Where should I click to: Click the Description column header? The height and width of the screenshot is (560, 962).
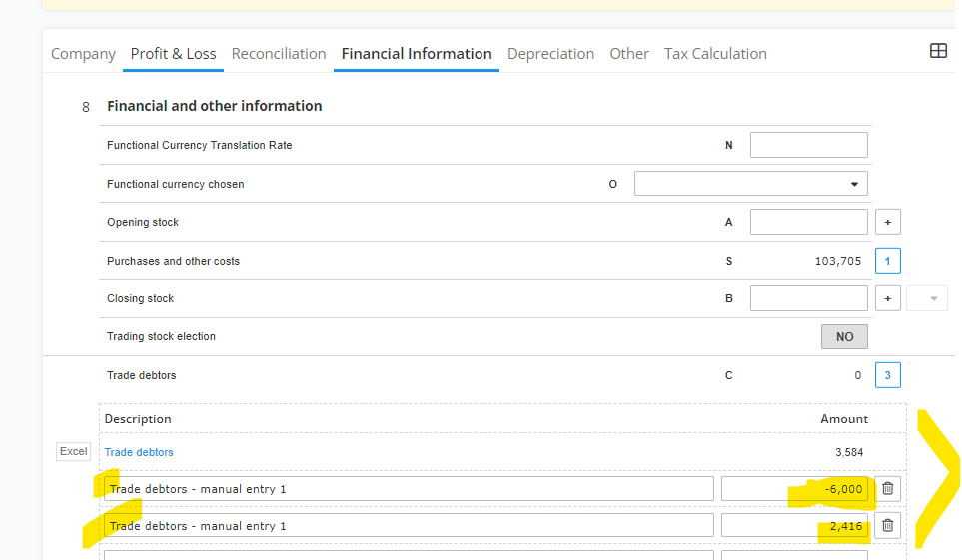138,419
